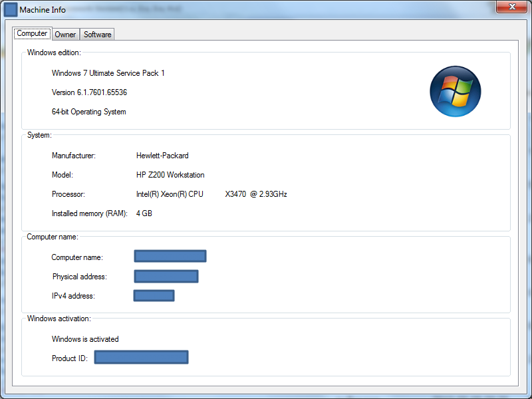Click the Windows logo image

(x=456, y=91)
